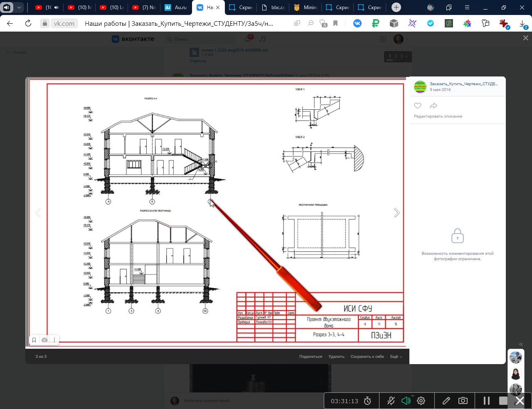The image size is (532, 409).
Task: Like the photo with heart icon
Action: [x=418, y=106]
